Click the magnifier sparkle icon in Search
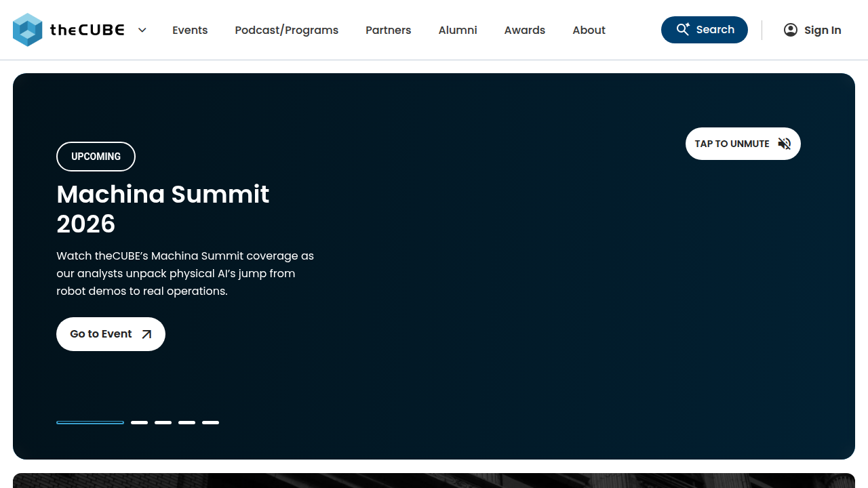The image size is (868, 488). (683, 29)
